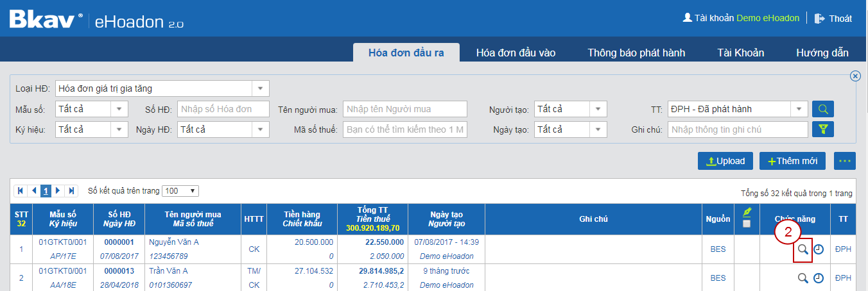The image size is (868, 291).
Task: Click tax code 0101360697
Action: [x=169, y=285]
